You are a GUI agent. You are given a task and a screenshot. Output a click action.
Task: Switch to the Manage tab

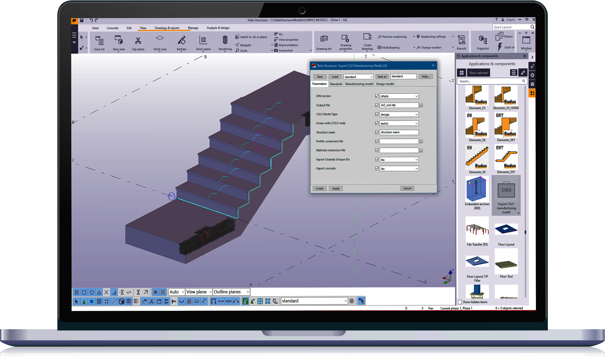click(193, 28)
